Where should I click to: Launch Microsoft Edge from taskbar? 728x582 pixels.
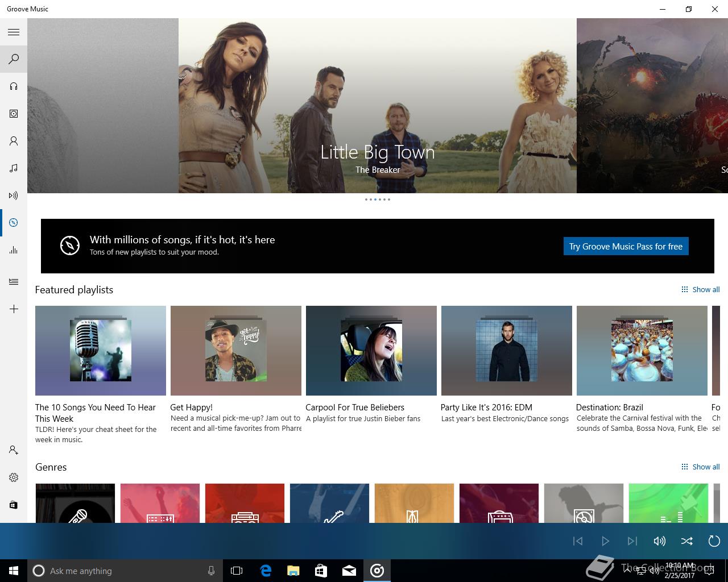266,571
